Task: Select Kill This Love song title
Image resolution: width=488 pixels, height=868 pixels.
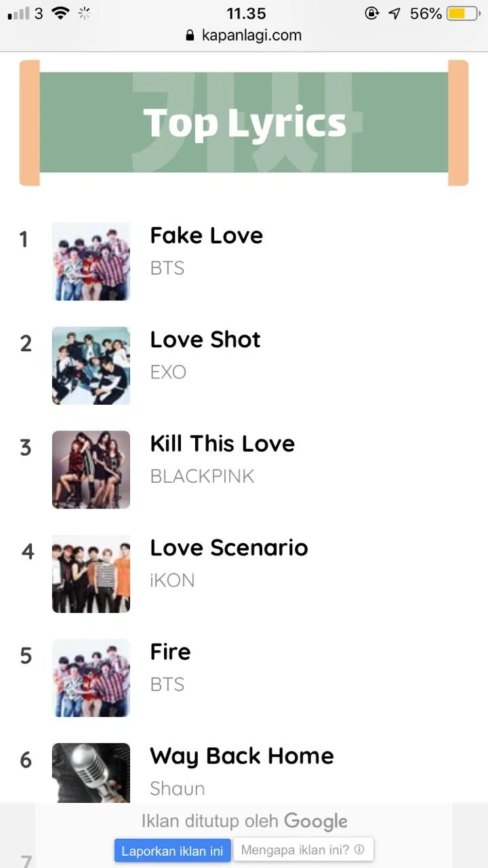Action: [222, 443]
